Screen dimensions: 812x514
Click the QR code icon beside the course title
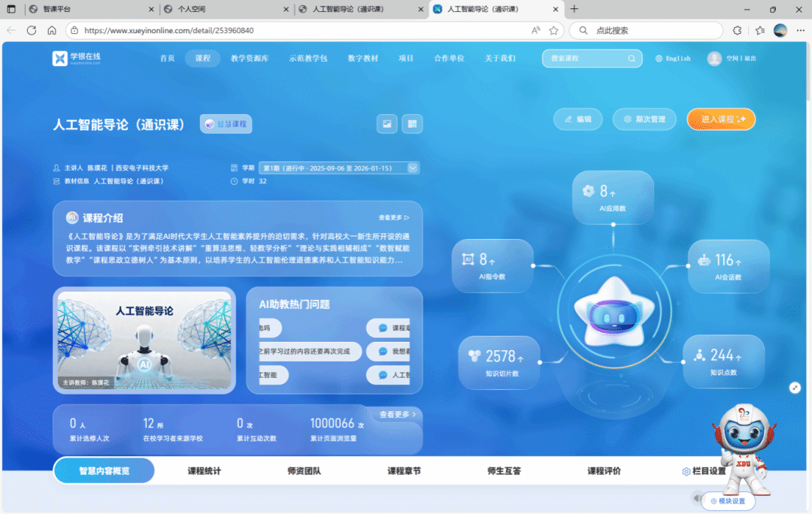pos(412,124)
